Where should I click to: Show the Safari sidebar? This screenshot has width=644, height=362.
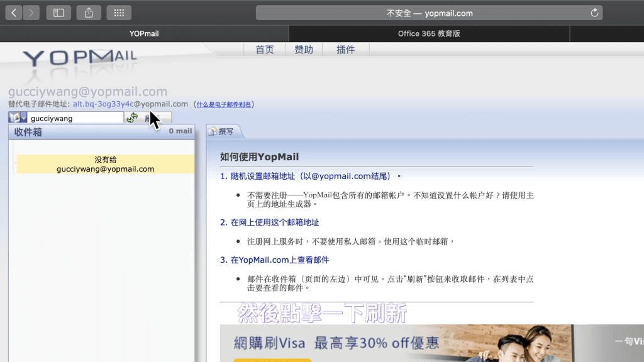58,13
